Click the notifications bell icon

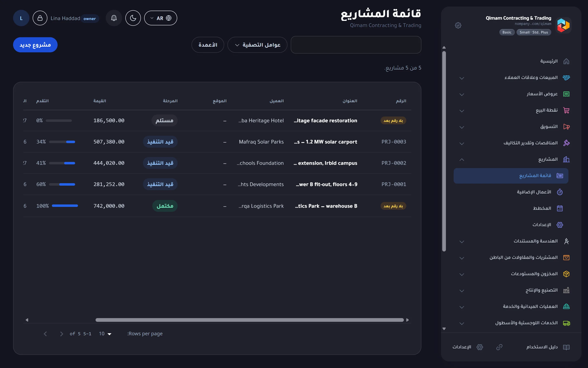pyautogui.click(x=114, y=18)
